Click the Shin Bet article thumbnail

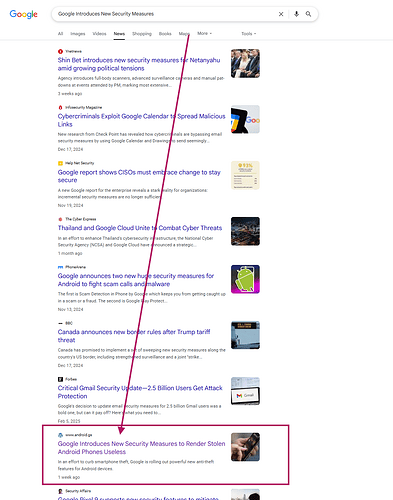pyautogui.click(x=245, y=63)
